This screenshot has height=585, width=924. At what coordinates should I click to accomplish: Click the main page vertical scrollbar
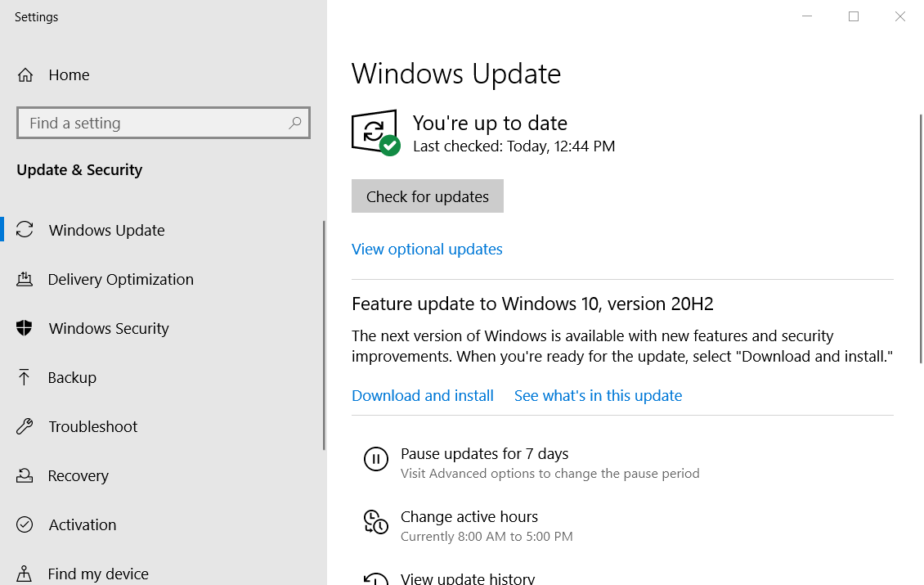(x=921, y=239)
